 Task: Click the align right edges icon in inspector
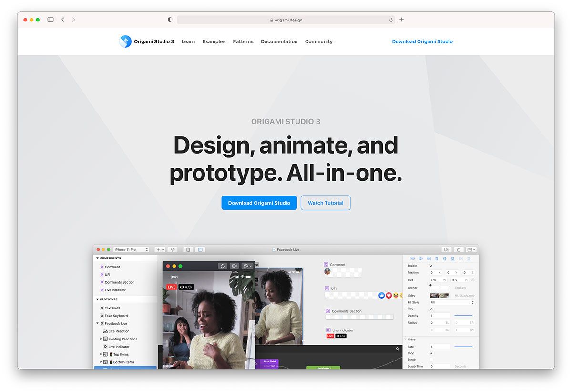click(428, 258)
